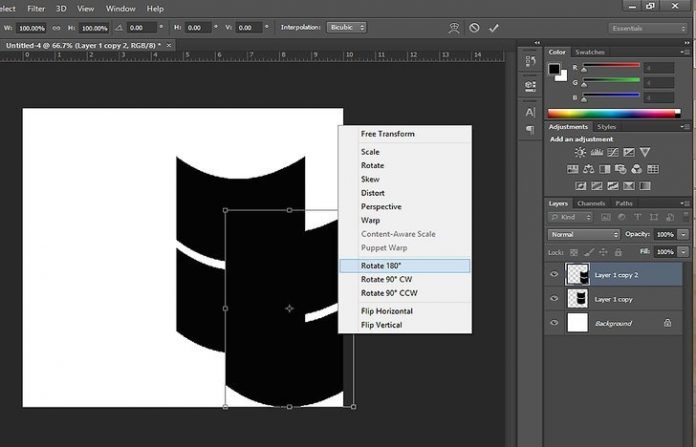Viewport: 696px width, 447px height.
Task: Cancel the transform with the circle-slash icon
Action: click(x=474, y=28)
